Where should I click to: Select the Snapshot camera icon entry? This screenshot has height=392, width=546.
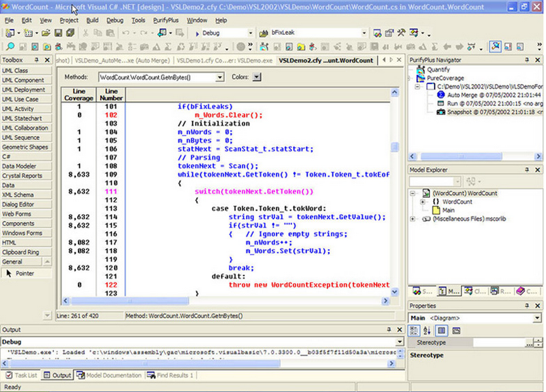pos(441,111)
